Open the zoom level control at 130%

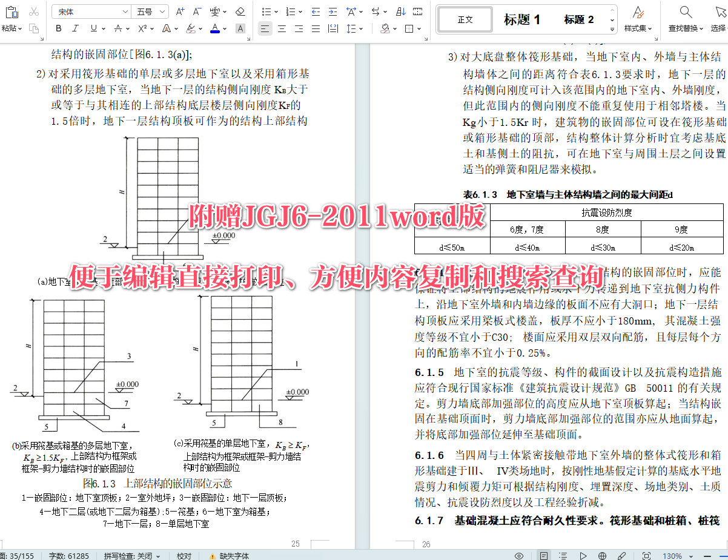click(x=674, y=555)
